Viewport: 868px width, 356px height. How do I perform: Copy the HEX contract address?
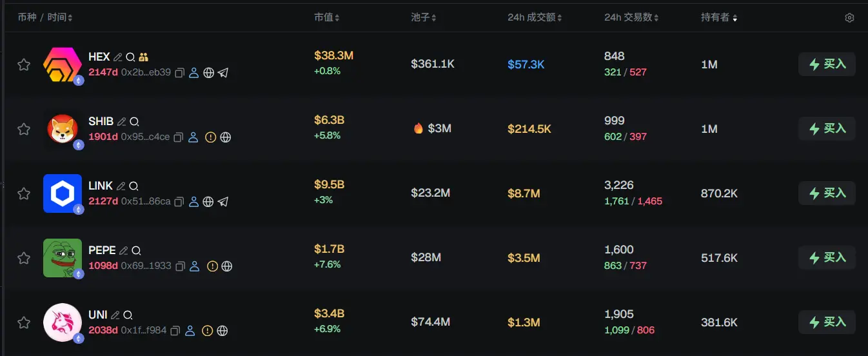pos(180,73)
